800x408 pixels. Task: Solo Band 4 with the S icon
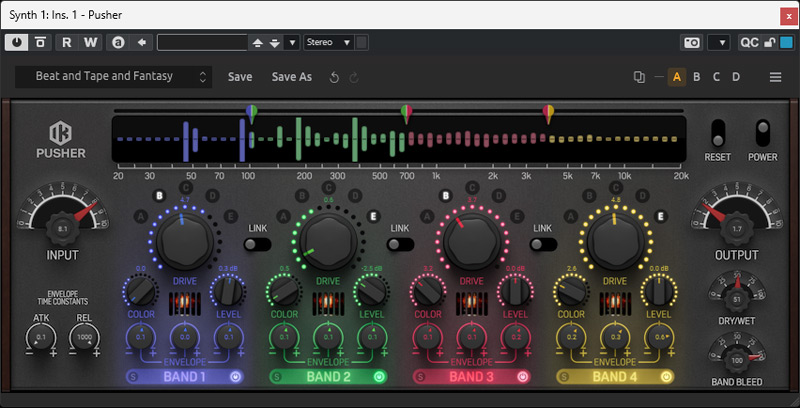coord(564,377)
